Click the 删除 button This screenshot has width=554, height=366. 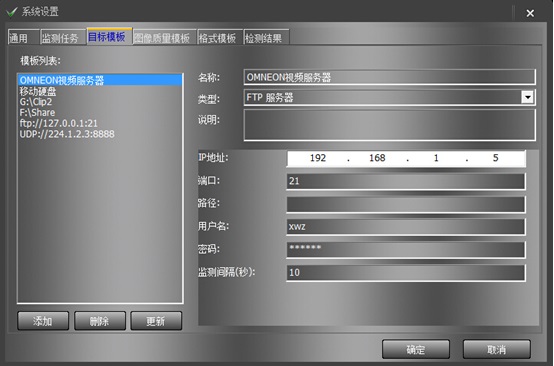pos(100,321)
